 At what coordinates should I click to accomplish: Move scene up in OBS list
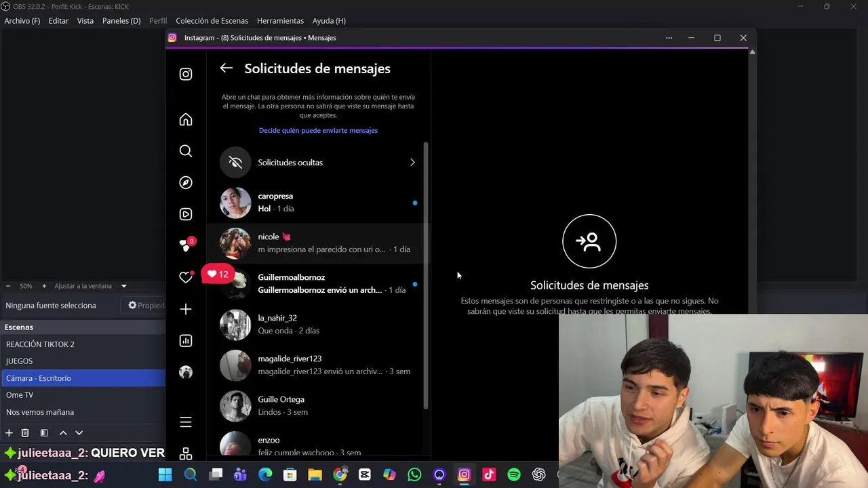[63, 432]
